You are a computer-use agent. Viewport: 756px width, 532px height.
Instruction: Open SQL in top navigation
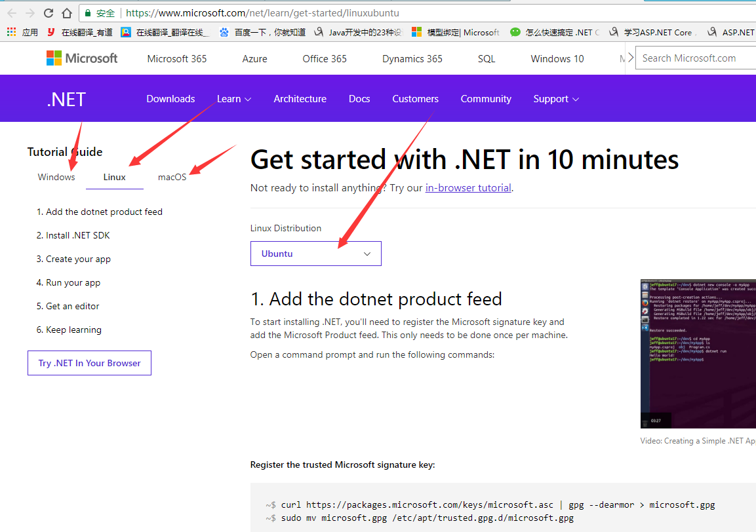pyautogui.click(x=487, y=59)
